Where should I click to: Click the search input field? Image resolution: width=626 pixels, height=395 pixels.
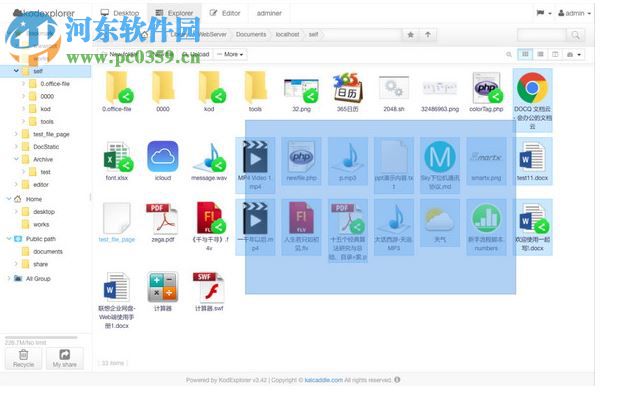pyautogui.click(x=541, y=35)
